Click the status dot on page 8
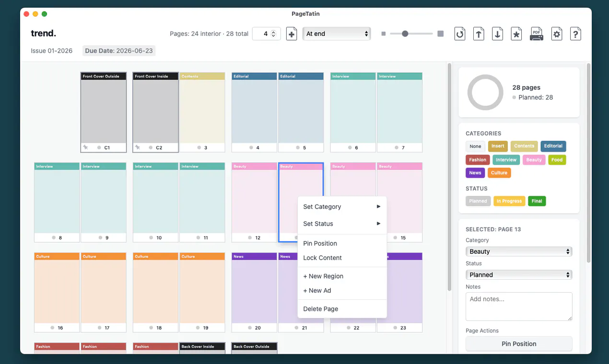 (53, 238)
